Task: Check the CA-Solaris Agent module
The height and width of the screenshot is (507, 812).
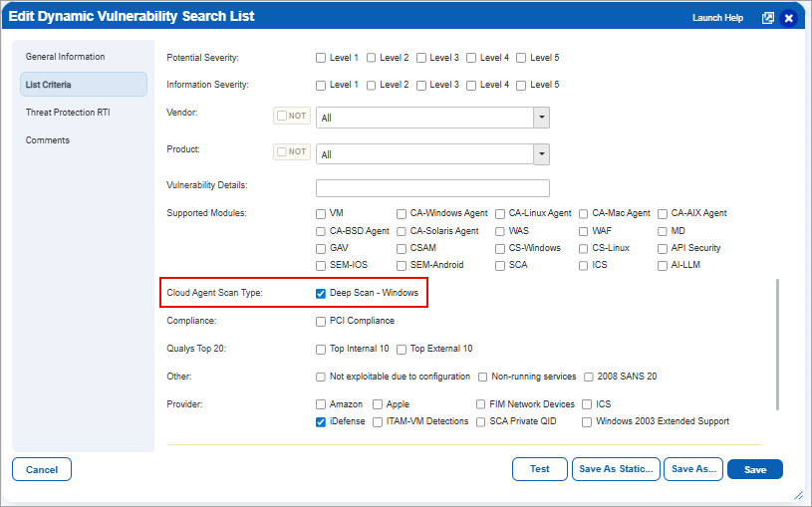Action: click(402, 231)
